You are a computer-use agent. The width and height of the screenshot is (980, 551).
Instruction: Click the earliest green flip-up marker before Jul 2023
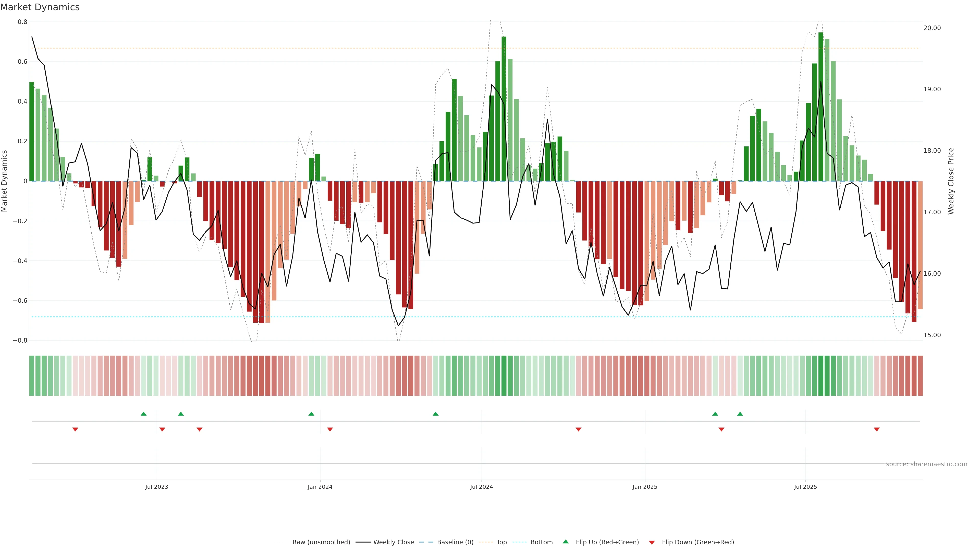click(143, 414)
